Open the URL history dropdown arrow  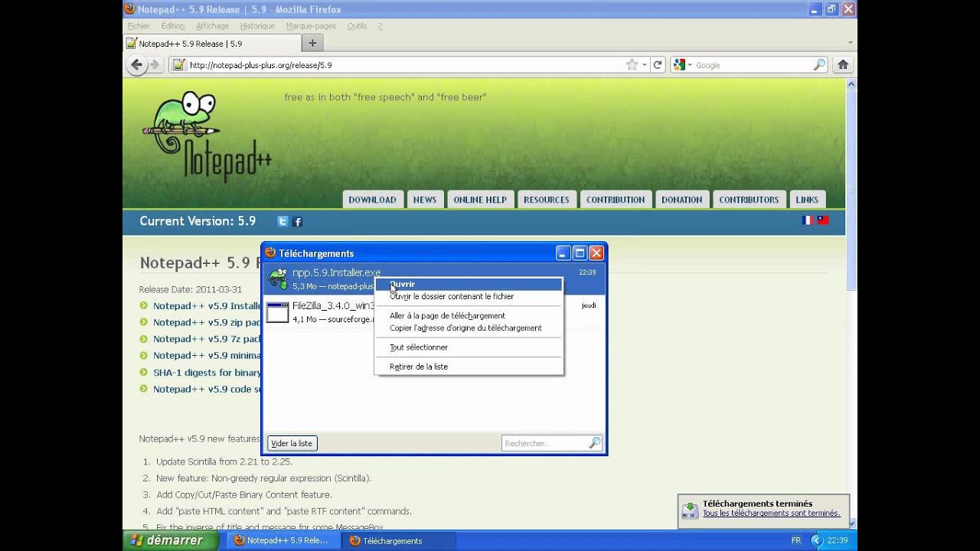[x=645, y=65]
